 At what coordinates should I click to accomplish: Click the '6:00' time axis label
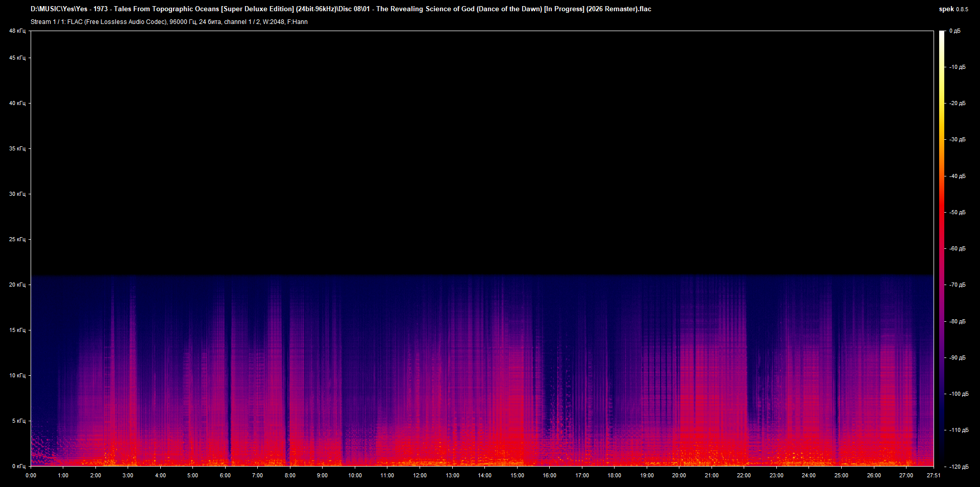coord(225,475)
